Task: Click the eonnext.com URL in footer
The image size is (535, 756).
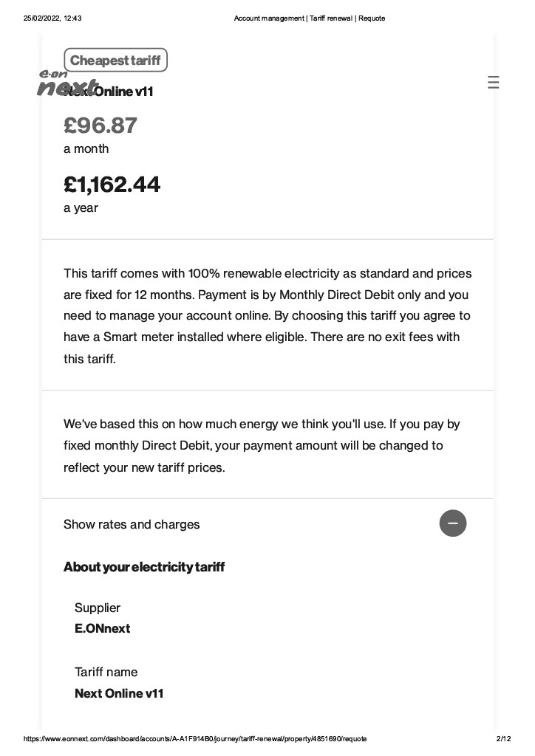Action: point(195,738)
